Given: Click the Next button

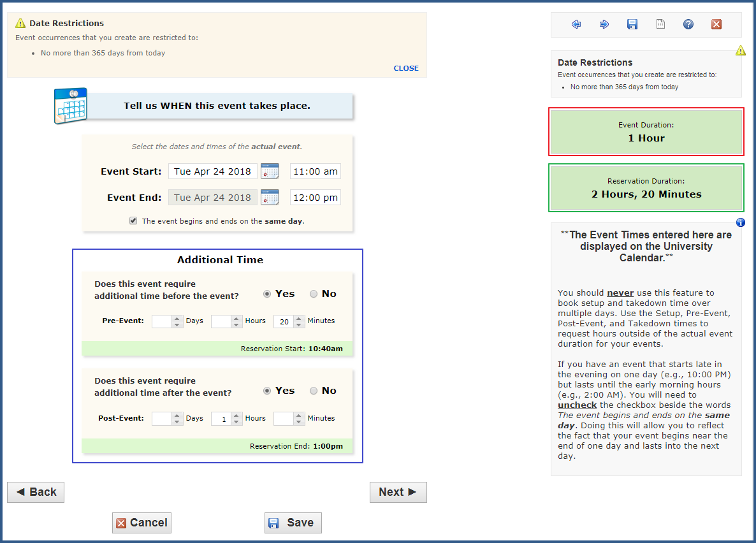Looking at the screenshot, I should tap(398, 492).
